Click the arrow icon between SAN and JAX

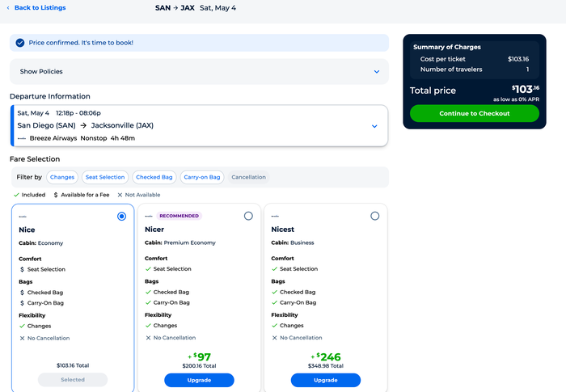(175, 8)
